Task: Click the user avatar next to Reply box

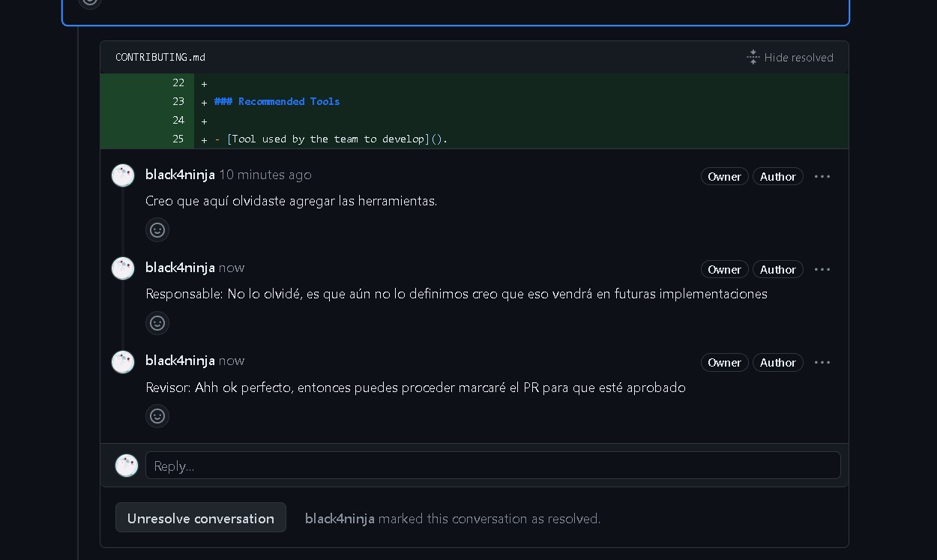Action: coord(127,466)
